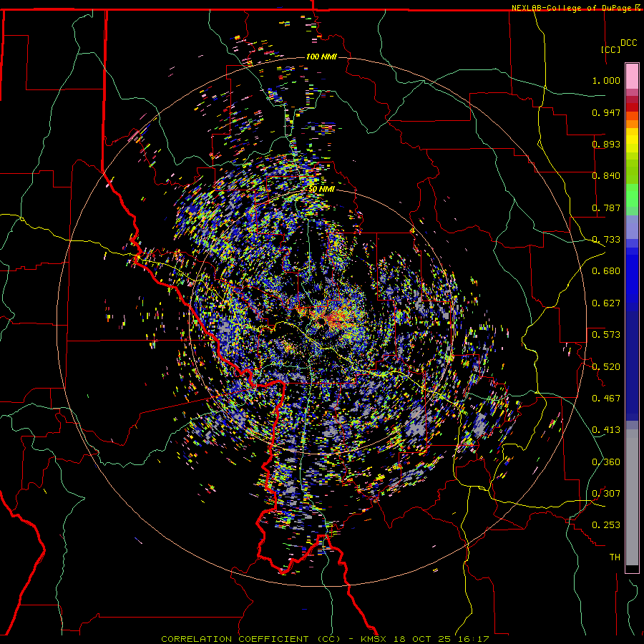Click the KMSX station identifier in the caption
Image resolution: width=644 pixels, height=644 pixels.
coord(374,639)
